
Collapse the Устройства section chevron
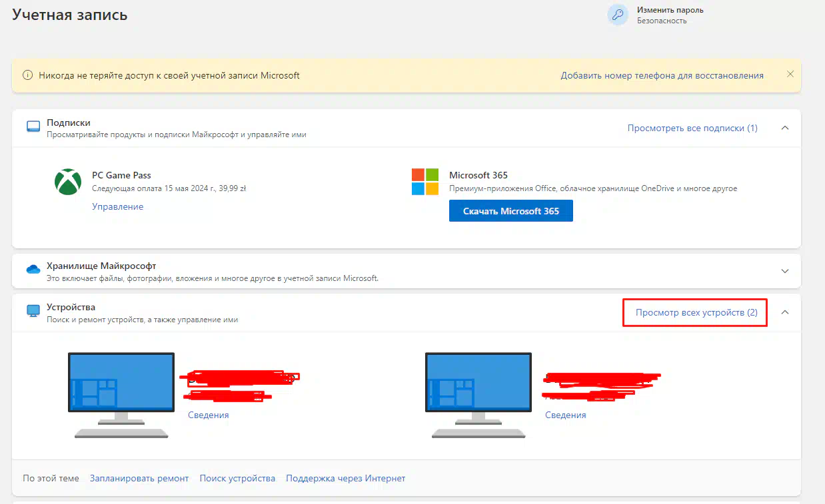(x=785, y=312)
